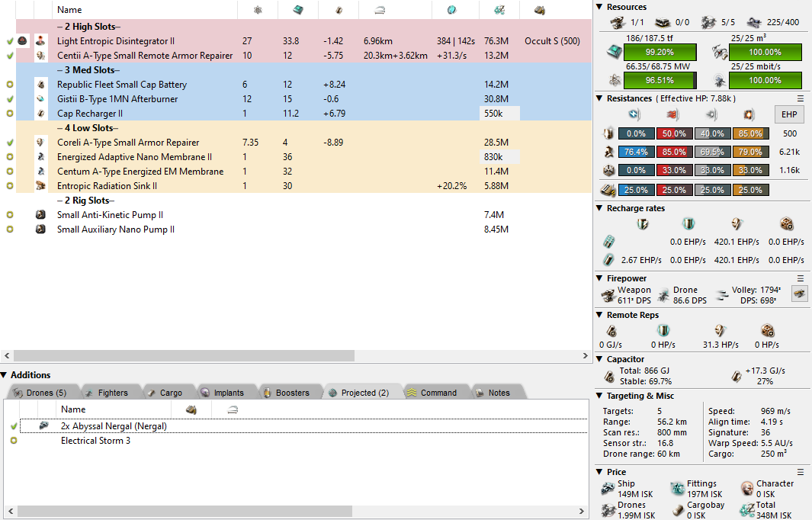Viewport: 812px width, 520px height.
Task: Click the price column header icon
Action: pyautogui.click(x=499, y=10)
